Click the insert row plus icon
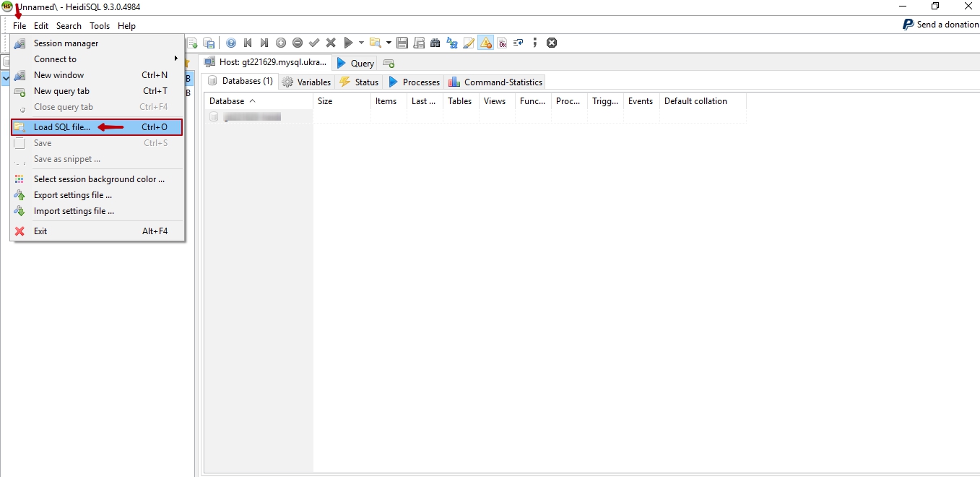 click(281, 43)
